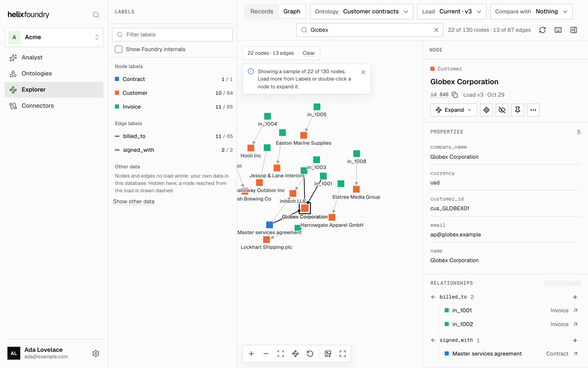
Task: Open the more actions ellipsis menu
Action: (x=533, y=110)
